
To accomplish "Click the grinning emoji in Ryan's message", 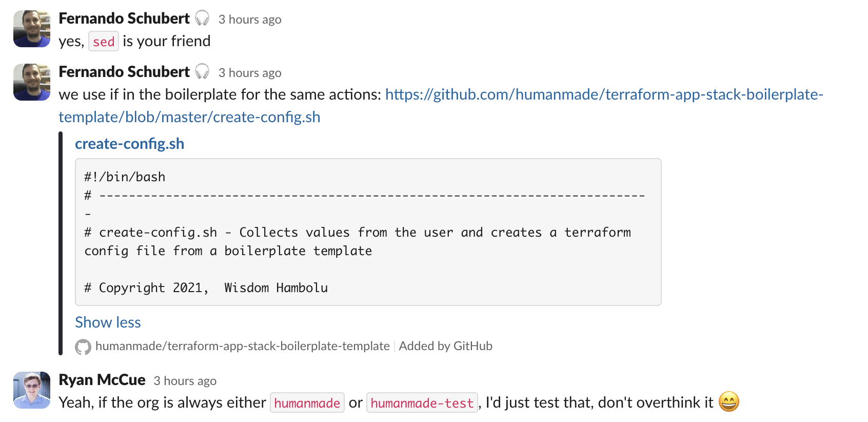I will (x=728, y=402).
